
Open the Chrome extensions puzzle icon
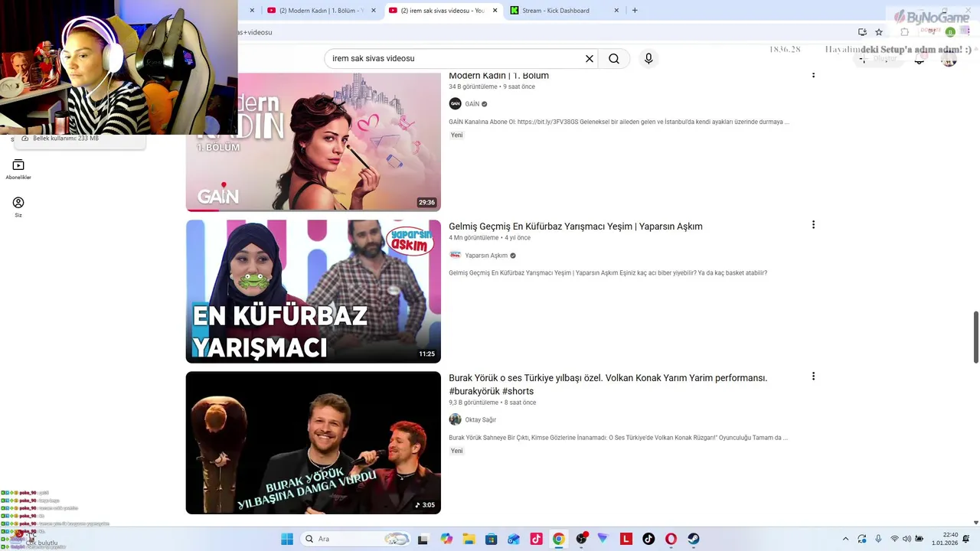tap(904, 32)
